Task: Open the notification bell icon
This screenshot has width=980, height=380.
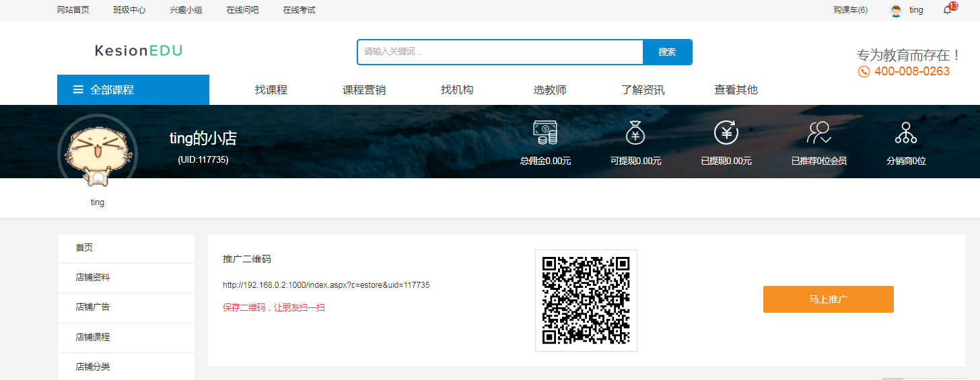Action: click(x=947, y=10)
